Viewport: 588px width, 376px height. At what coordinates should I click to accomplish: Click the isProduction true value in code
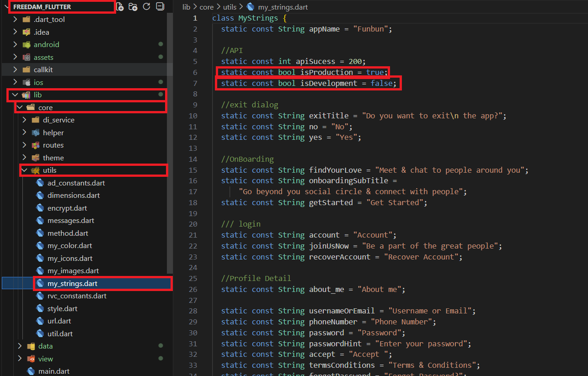pyautogui.click(x=375, y=72)
